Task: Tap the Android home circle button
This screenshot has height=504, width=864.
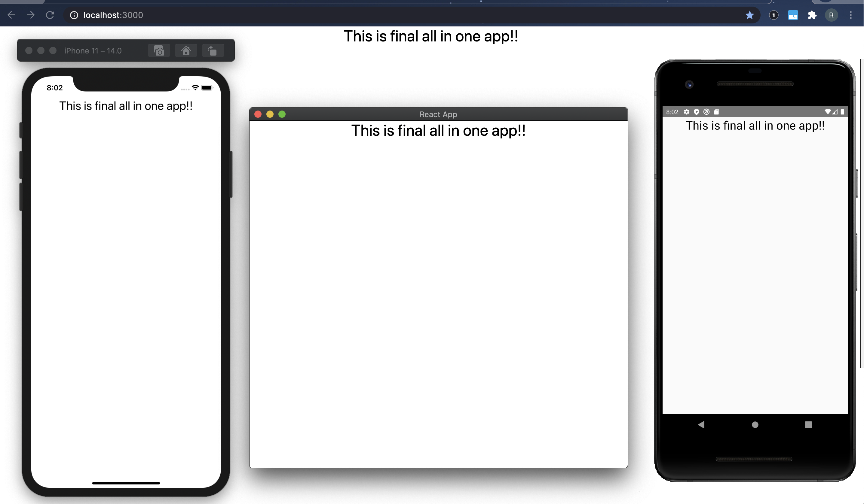Action: pyautogui.click(x=755, y=424)
